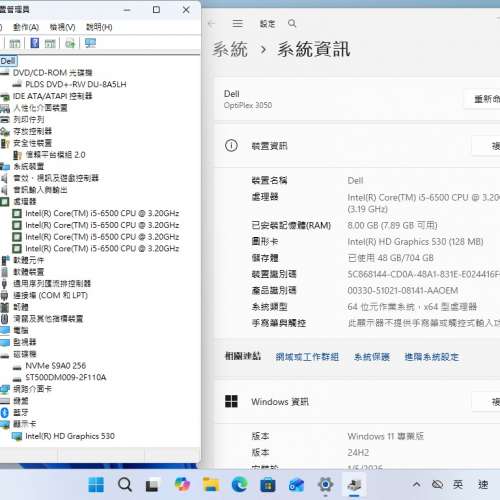Collapse the Windows 資訊 section header

[x=357, y=402]
